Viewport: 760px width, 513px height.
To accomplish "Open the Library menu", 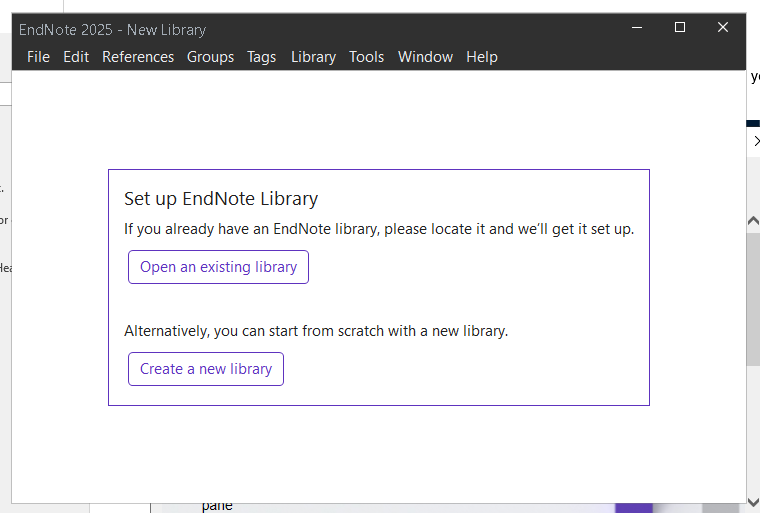I will [x=313, y=57].
